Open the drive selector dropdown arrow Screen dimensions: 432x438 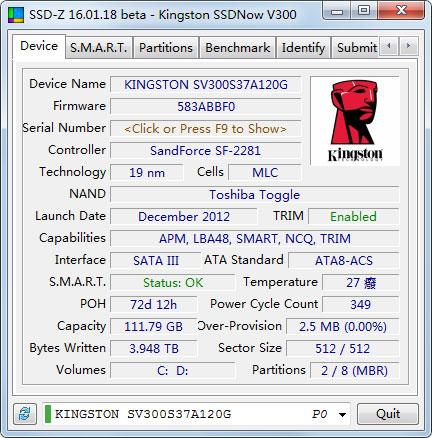[342, 414]
